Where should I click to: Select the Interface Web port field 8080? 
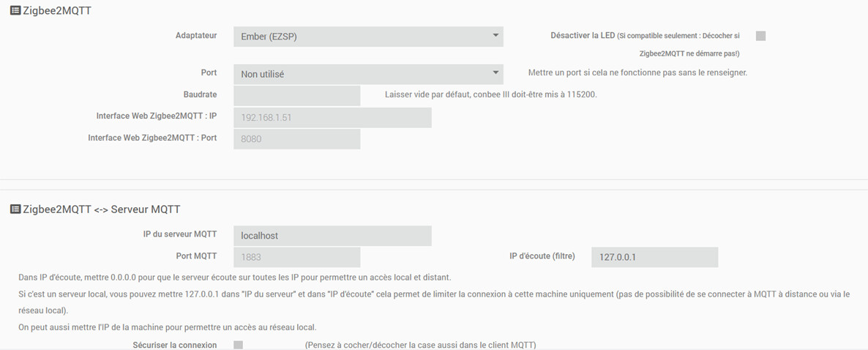(296, 139)
